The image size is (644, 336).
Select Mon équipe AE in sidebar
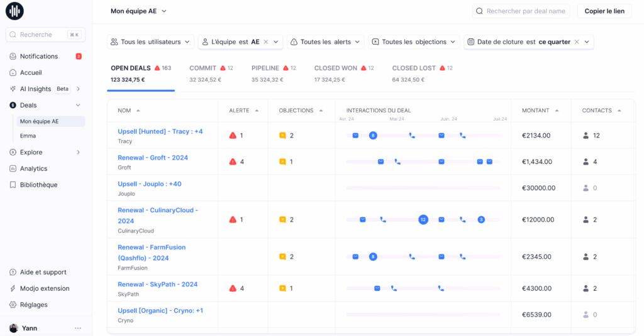pos(50,121)
